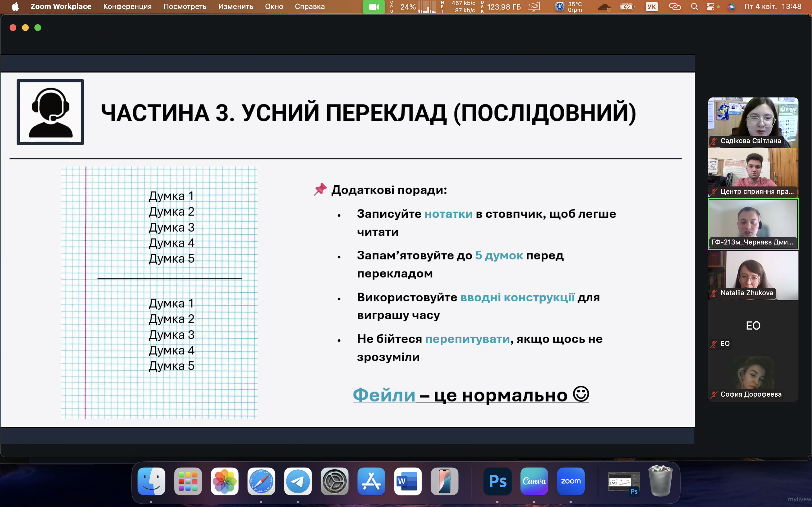Open the Окно menu
The image size is (812, 507).
point(274,7)
